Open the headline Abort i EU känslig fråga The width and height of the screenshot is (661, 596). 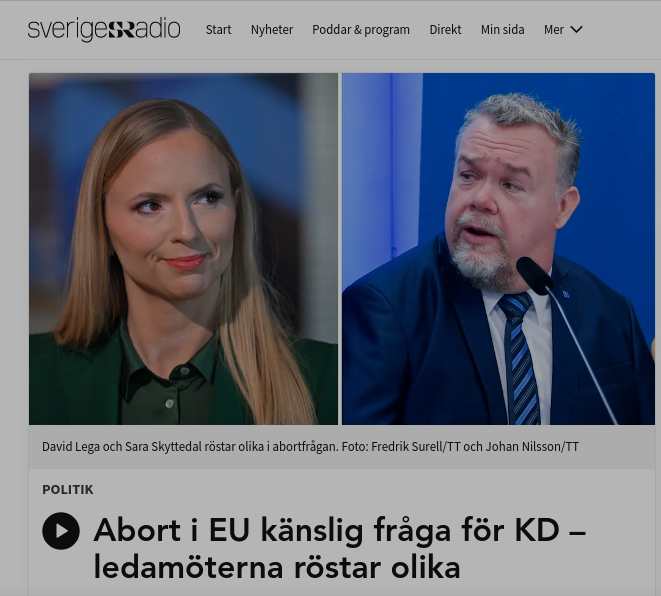click(340, 530)
